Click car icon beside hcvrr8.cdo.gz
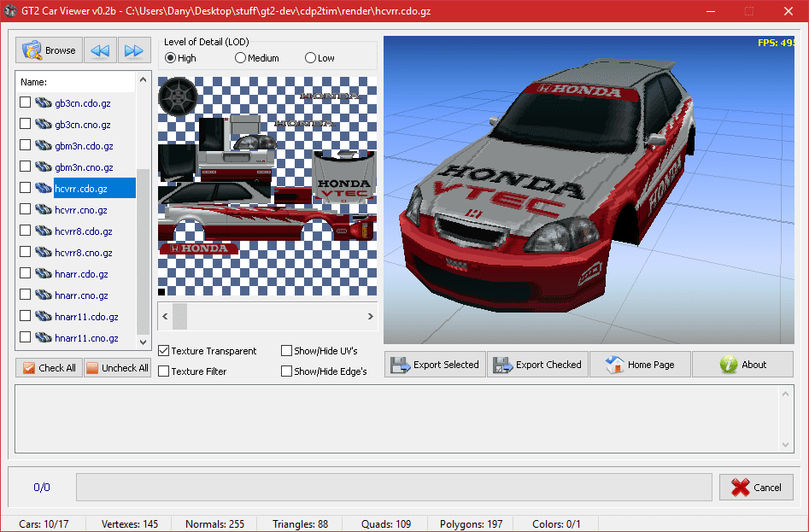809x532 pixels. pos(44,231)
